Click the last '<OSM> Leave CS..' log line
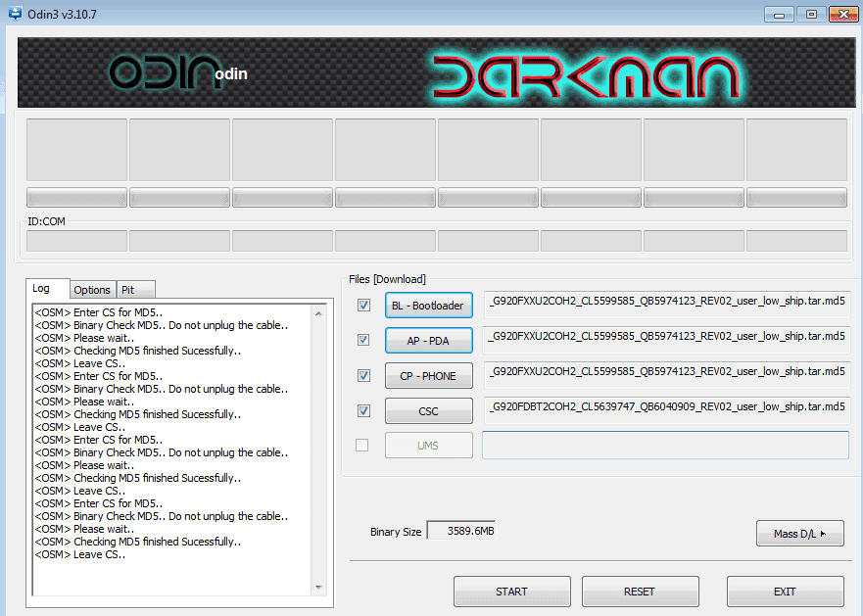The width and height of the screenshot is (863, 616). (x=80, y=554)
